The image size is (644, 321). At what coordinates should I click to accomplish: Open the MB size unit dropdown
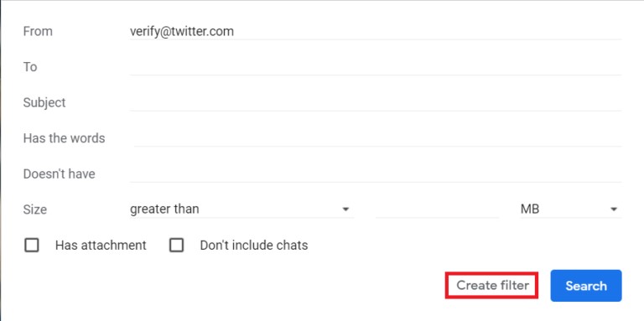(571, 210)
